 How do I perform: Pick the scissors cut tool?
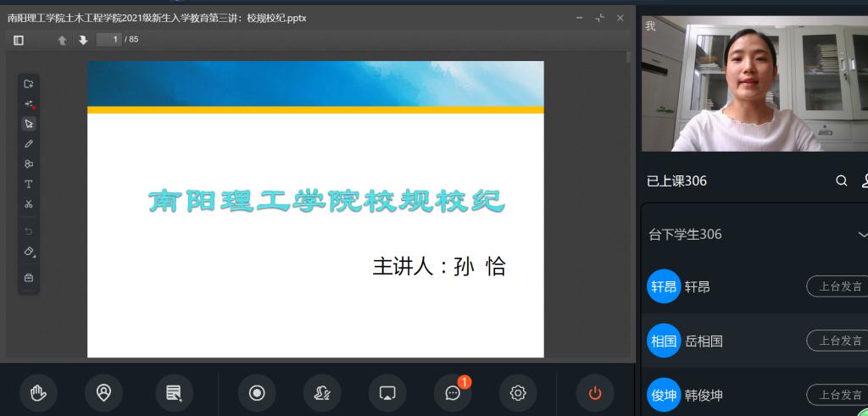pos(29,204)
